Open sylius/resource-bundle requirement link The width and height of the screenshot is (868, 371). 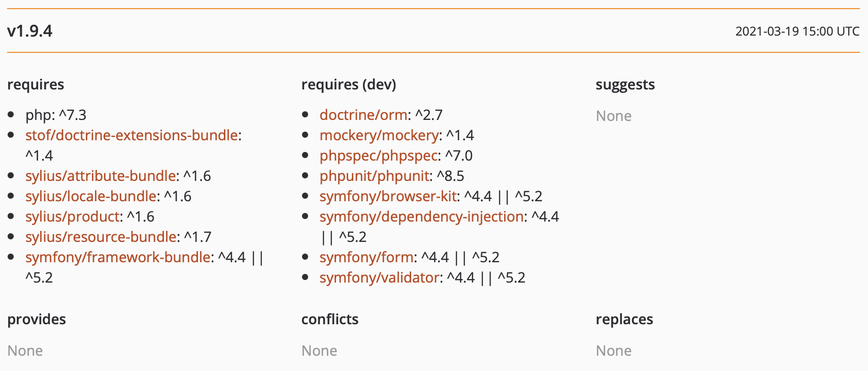tap(101, 237)
